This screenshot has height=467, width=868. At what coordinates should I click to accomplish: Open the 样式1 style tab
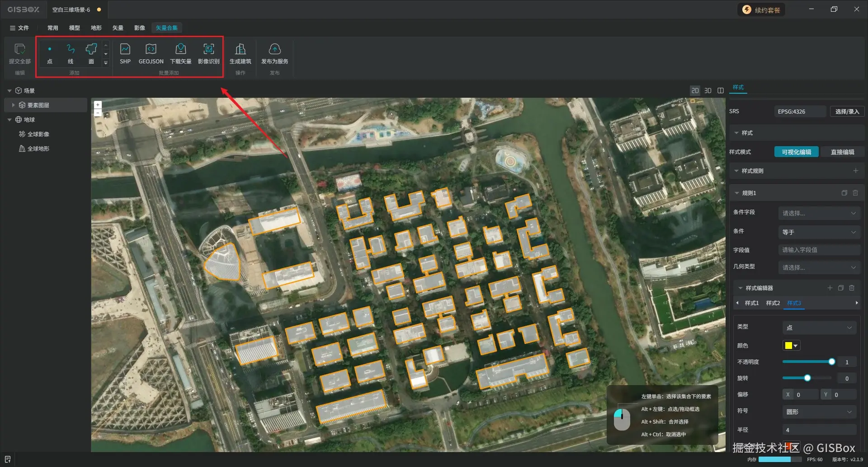[x=752, y=303]
